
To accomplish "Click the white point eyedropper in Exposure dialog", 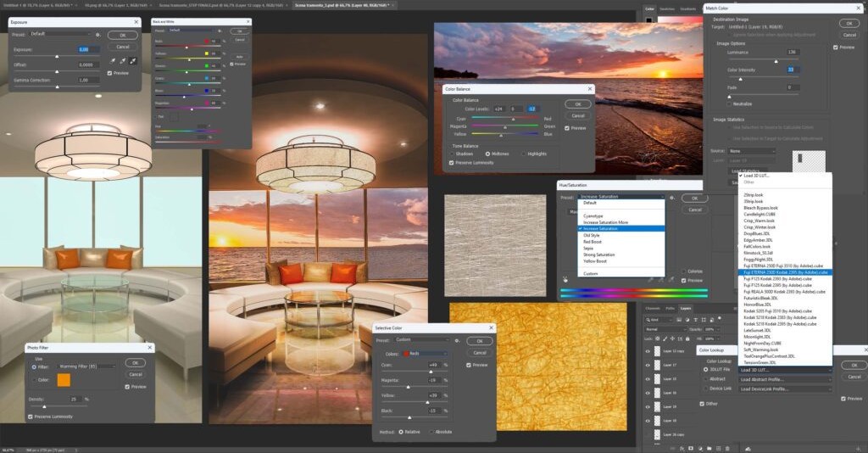I will point(133,61).
